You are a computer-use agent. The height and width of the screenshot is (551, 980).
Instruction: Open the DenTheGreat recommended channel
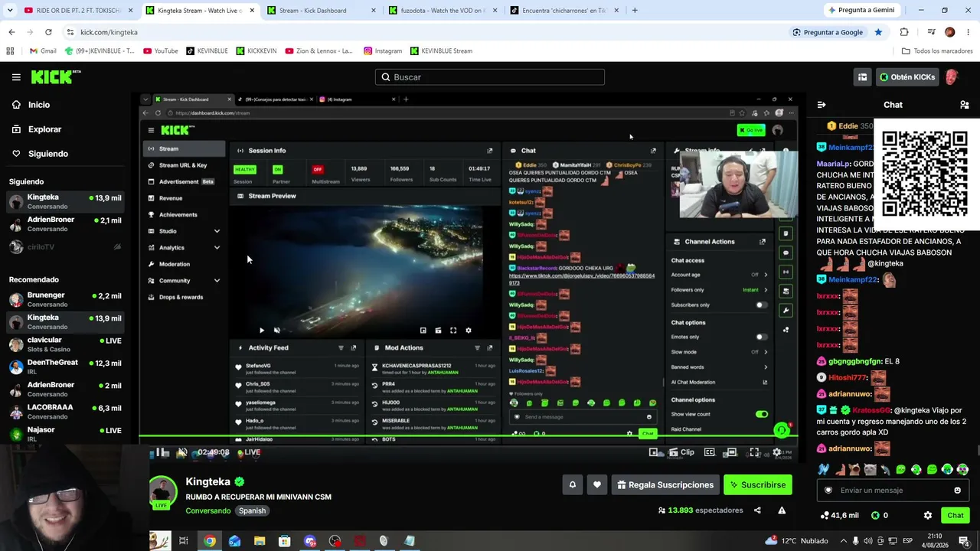pos(65,367)
